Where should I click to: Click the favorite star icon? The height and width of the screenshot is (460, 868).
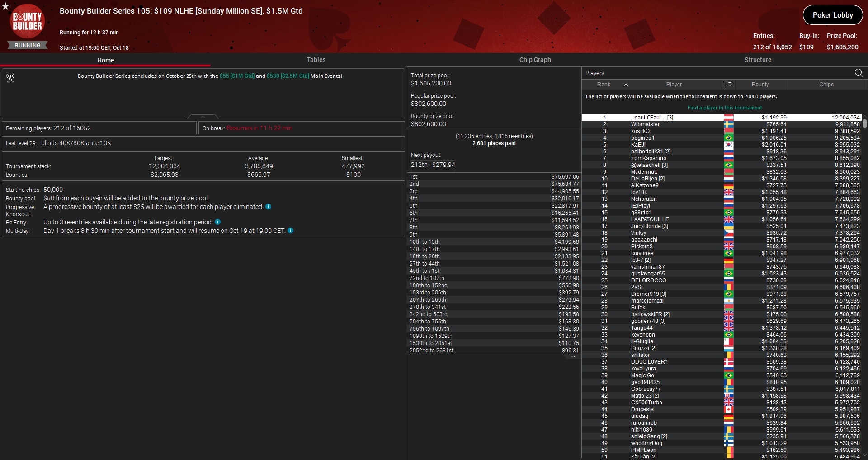coord(5,6)
